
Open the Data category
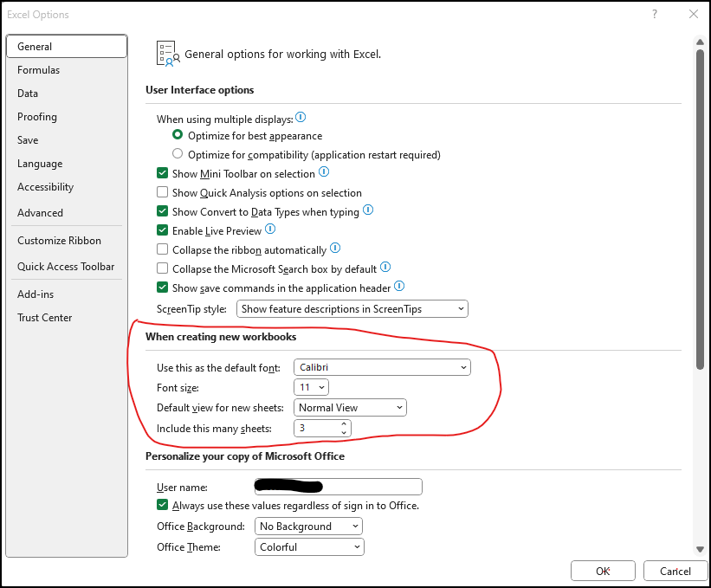pos(67,94)
